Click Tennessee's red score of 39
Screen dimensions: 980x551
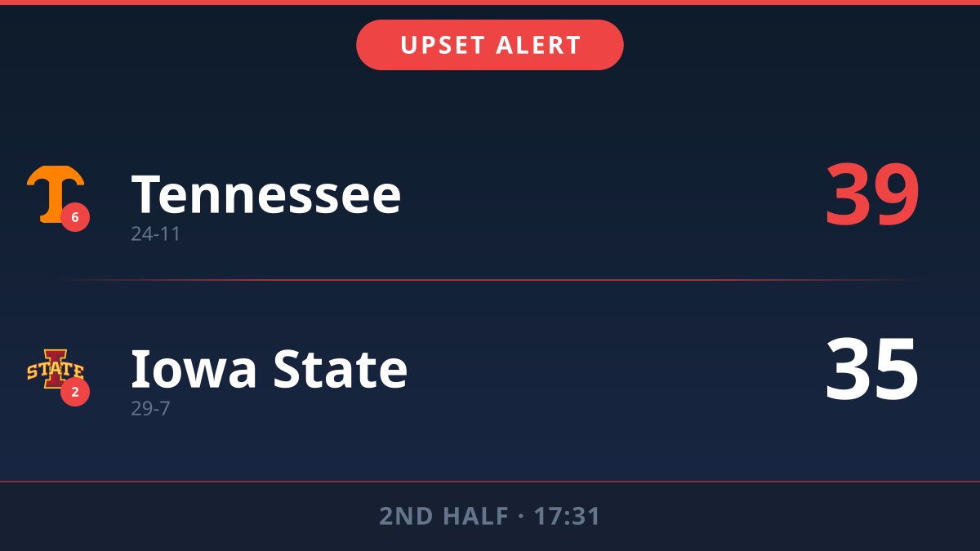[x=871, y=196]
